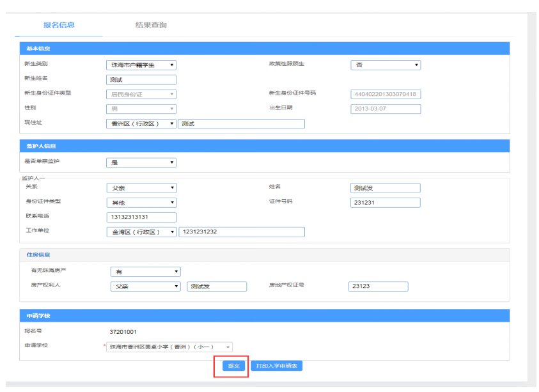Open the guardian 身份证件类型 dropdown
539x392 pixels.
click(x=141, y=203)
